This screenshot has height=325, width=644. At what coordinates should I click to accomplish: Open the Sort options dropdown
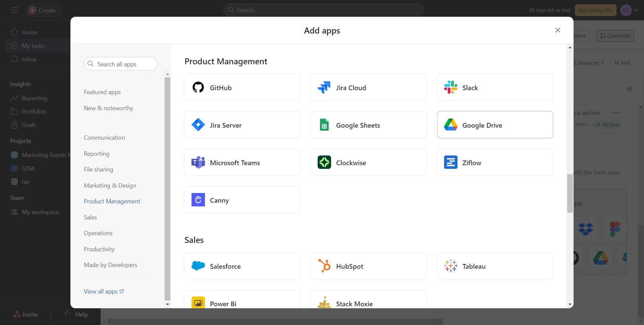coord(622,63)
